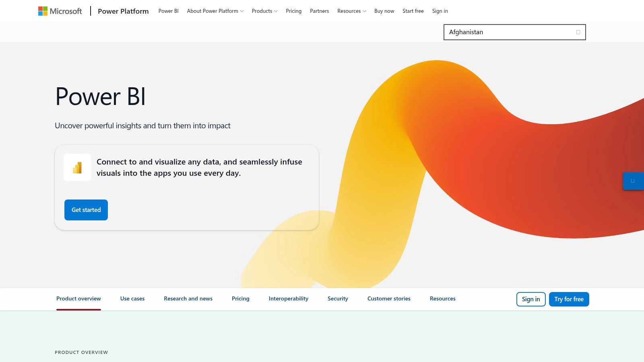Open the Interoperability section
This screenshot has width=644, height=362.
click(288, 298)
